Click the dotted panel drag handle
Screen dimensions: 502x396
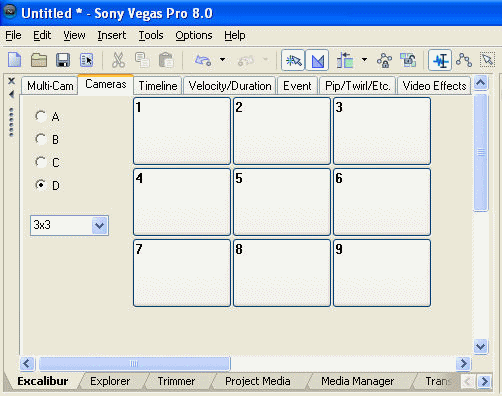(11, 122)
